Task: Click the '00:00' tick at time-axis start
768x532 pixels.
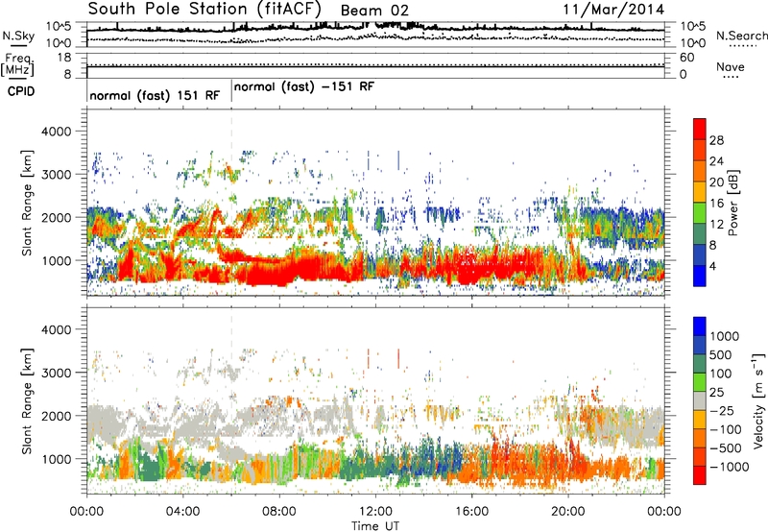Action: click(x=86, y=512)
